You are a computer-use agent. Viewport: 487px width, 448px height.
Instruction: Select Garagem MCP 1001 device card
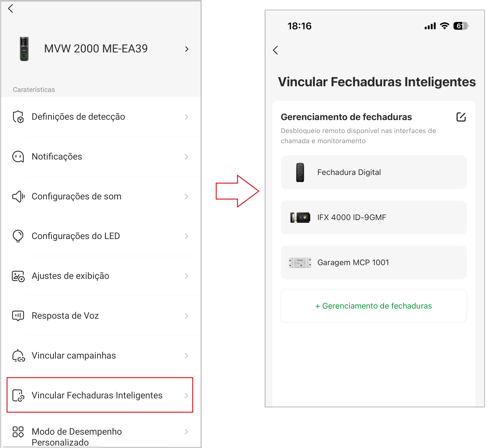(373, 263)
